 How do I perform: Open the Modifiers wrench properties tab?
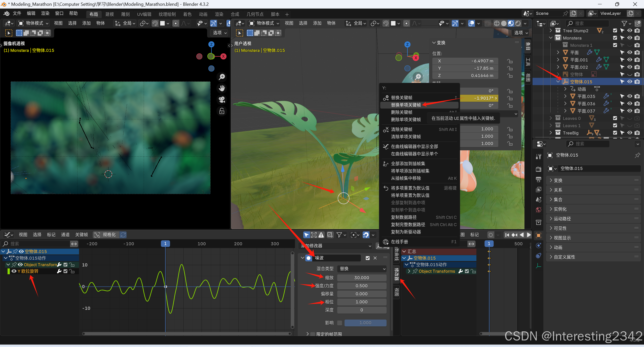pos(539,156)
